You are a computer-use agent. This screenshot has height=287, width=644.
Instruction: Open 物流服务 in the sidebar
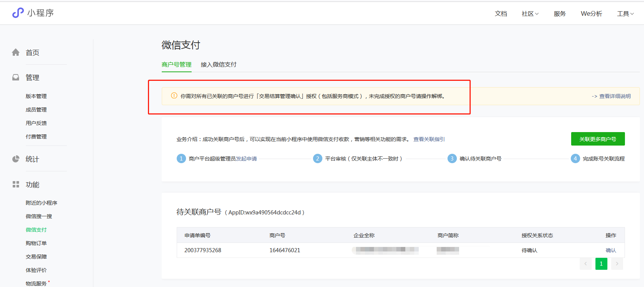[36, 284]
